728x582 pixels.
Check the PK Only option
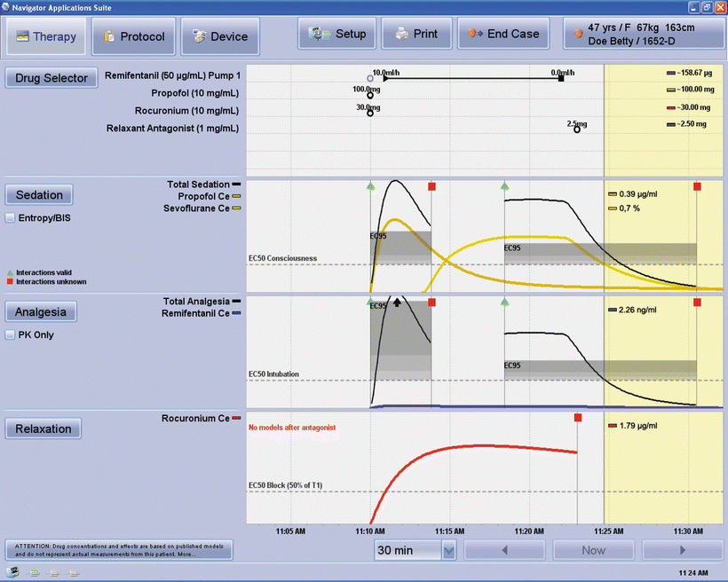click(x=11, y=334)
